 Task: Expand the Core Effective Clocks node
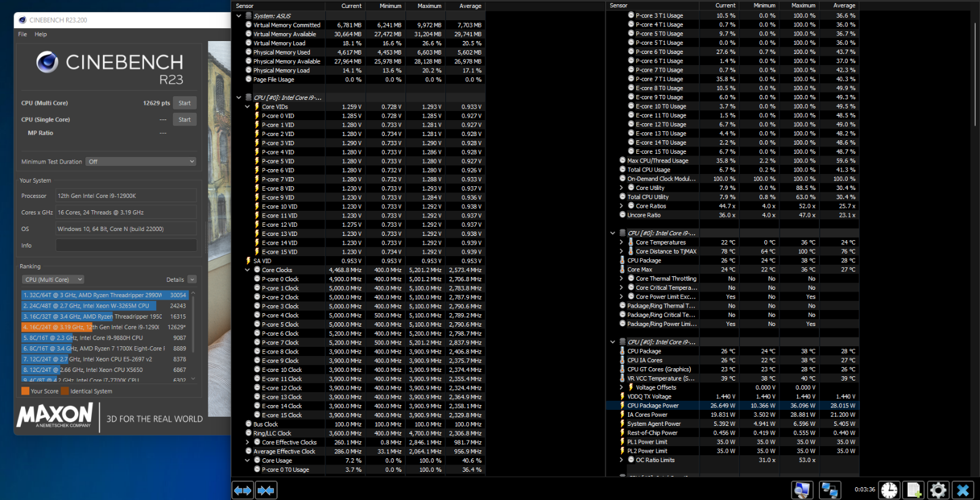click(x=247, y=442)
